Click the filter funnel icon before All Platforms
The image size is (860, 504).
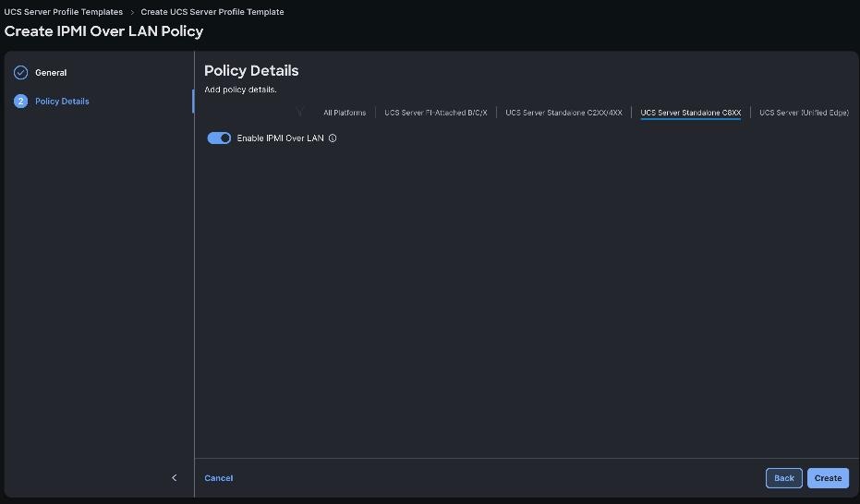click(x=299, y=113)
